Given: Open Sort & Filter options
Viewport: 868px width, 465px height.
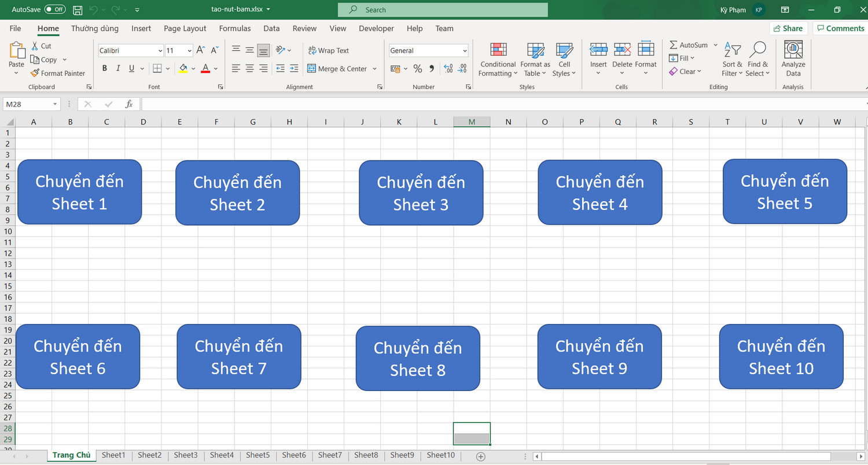Looking at the screenshot, I should [x=731, y=59].
